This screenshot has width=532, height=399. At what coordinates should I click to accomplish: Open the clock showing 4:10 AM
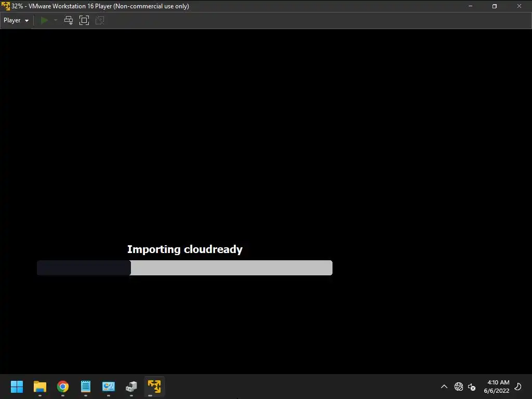[x=497, y=387]
